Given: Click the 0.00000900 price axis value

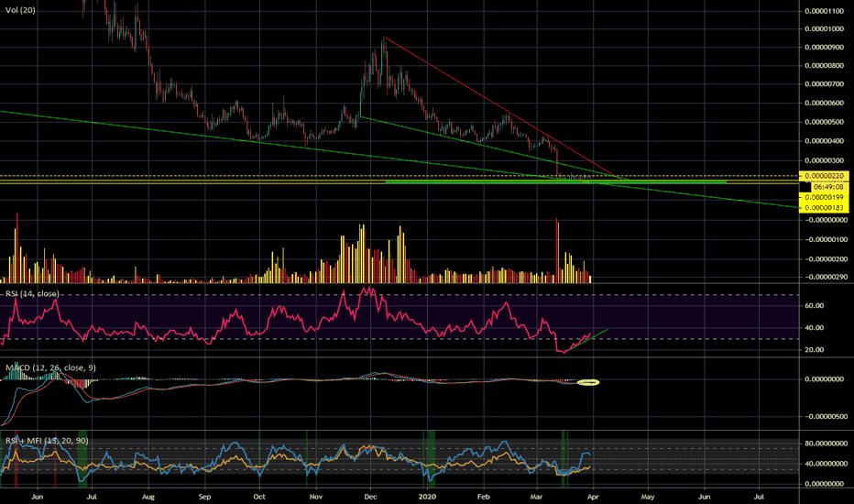Looking at the screenshot, I should pos(825,48).
